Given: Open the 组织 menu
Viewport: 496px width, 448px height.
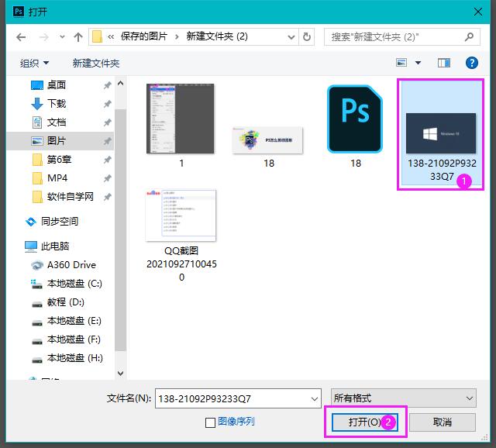Looking at the screenshot, I should click(34, 63).
